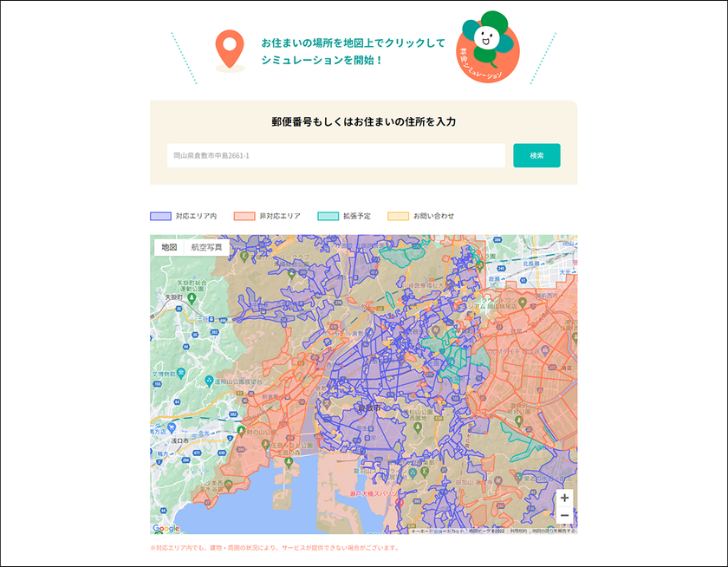Click route 486 road shield
The image size is (728, 567).
coord(223,320)
